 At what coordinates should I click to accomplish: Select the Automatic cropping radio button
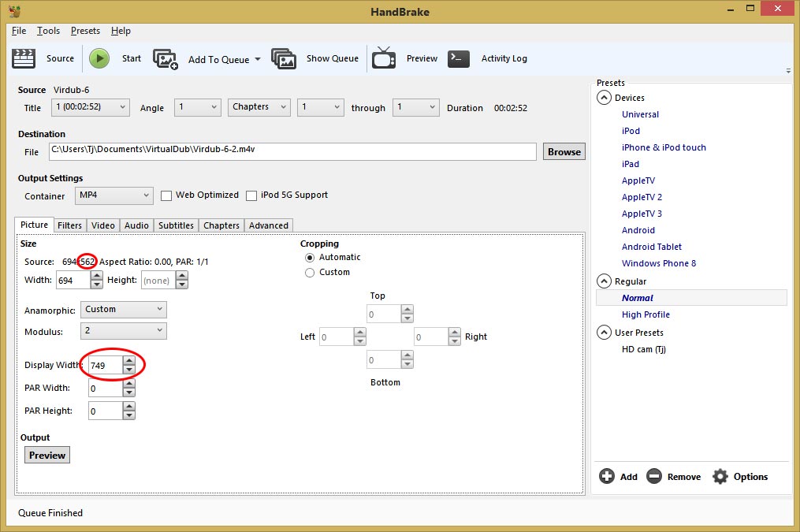[x=310, y=258]
